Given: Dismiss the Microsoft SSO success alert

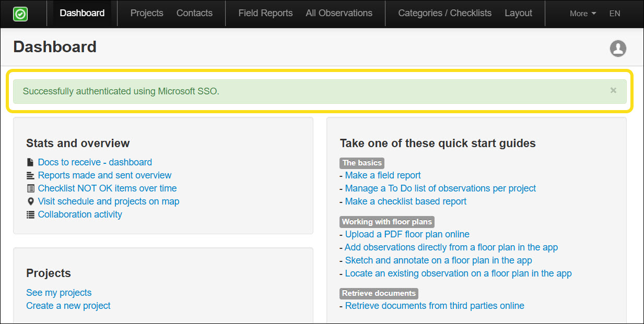Looking at the screenshot, I should point(613,90).
